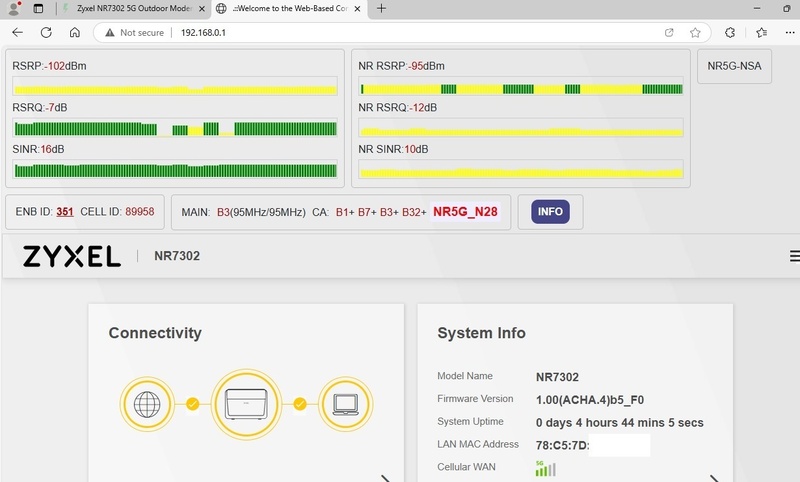800x482 pixels.
Task: Select the Welcome to the Web-Based Configurator tab
Action: click(x=289, y=9)
